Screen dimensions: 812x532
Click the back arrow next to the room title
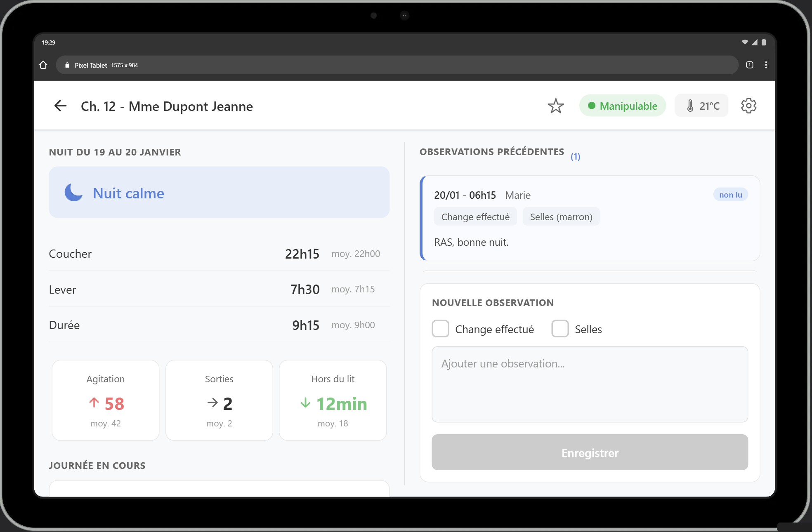[60, 106]
